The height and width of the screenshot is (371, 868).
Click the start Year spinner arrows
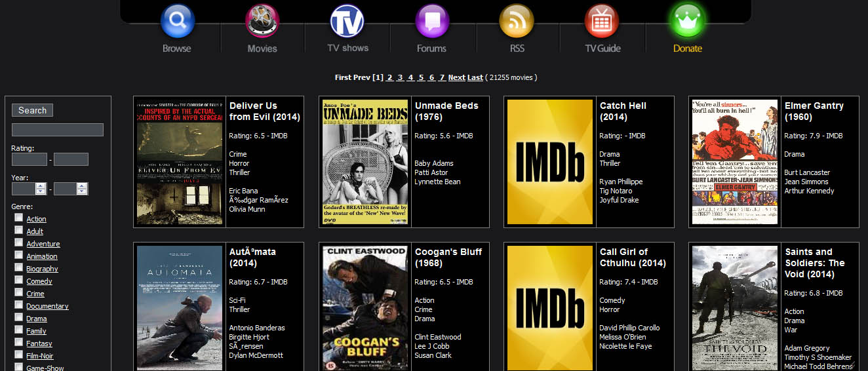[x=41, y=189]
